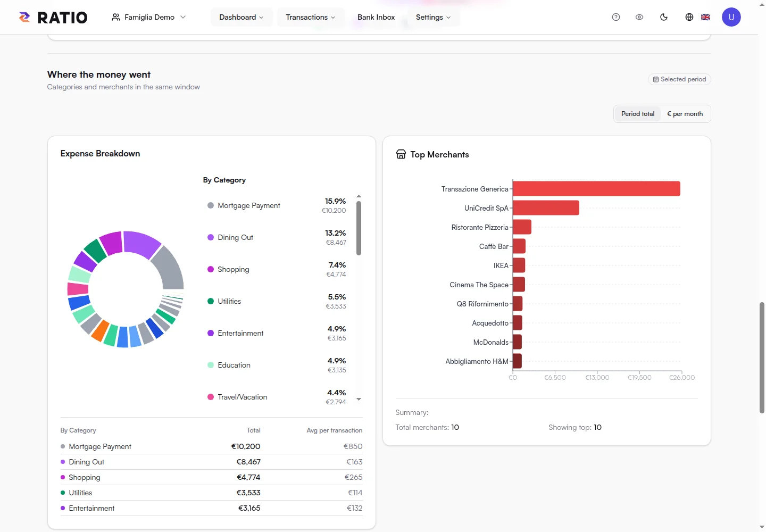Expand the Famiglia Demo account dropdown

coord(149,17)
